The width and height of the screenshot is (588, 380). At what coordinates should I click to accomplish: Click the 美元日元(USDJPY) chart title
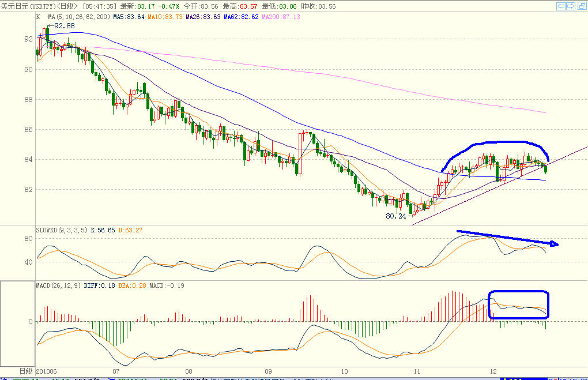(x=39, y=6)
